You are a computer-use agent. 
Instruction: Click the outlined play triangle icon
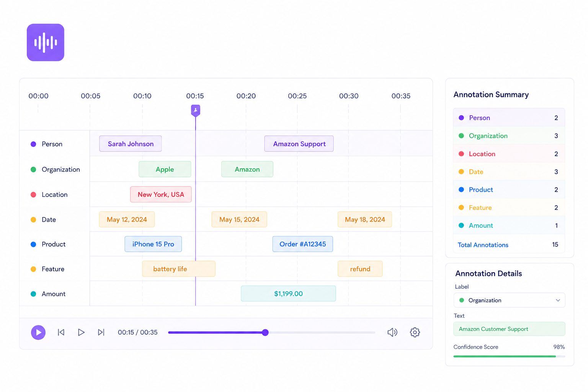point(81,332)
